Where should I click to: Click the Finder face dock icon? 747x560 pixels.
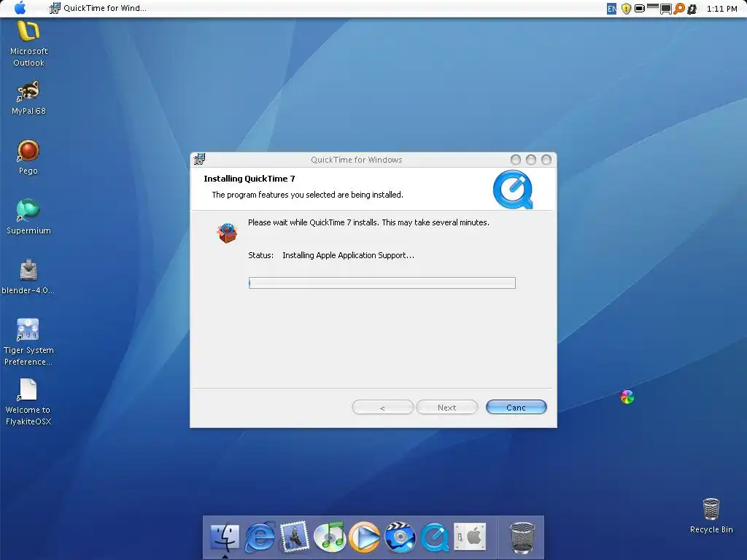click(x=225, y=537)
